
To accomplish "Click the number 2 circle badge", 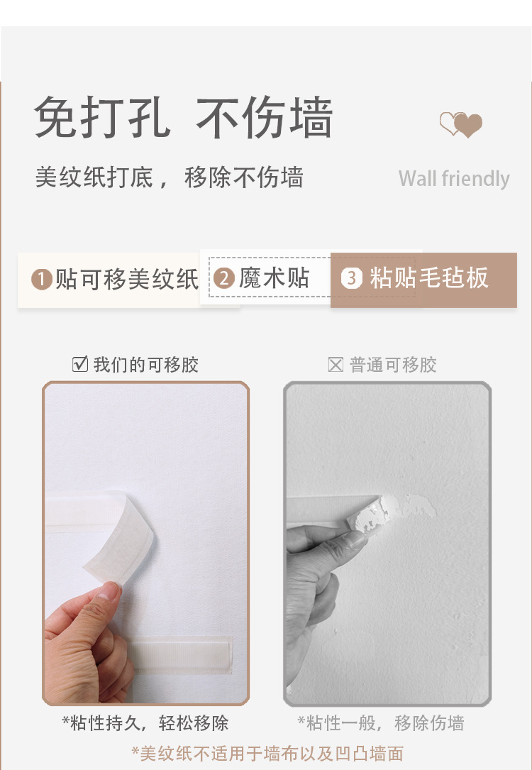I will point(223,278).
